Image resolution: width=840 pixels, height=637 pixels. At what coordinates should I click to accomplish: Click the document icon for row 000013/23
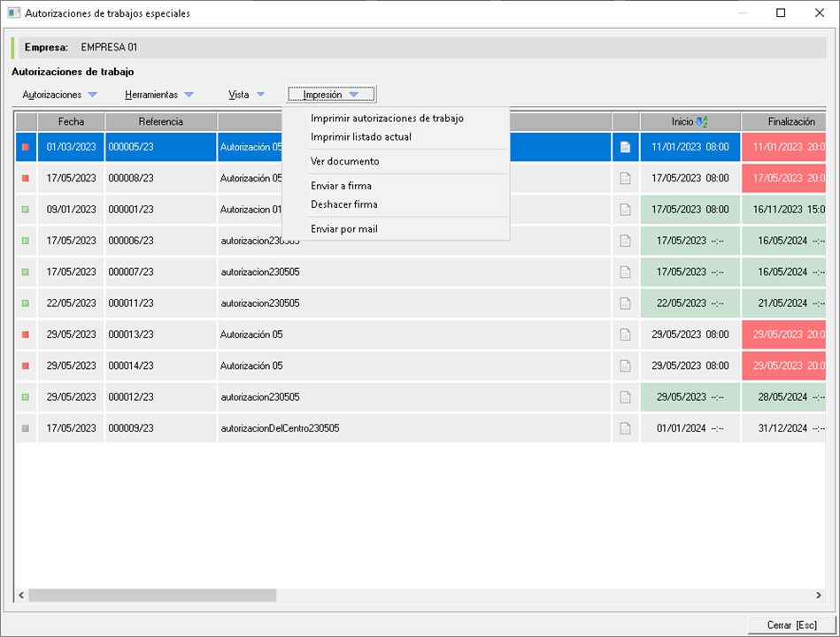[625, 334]
